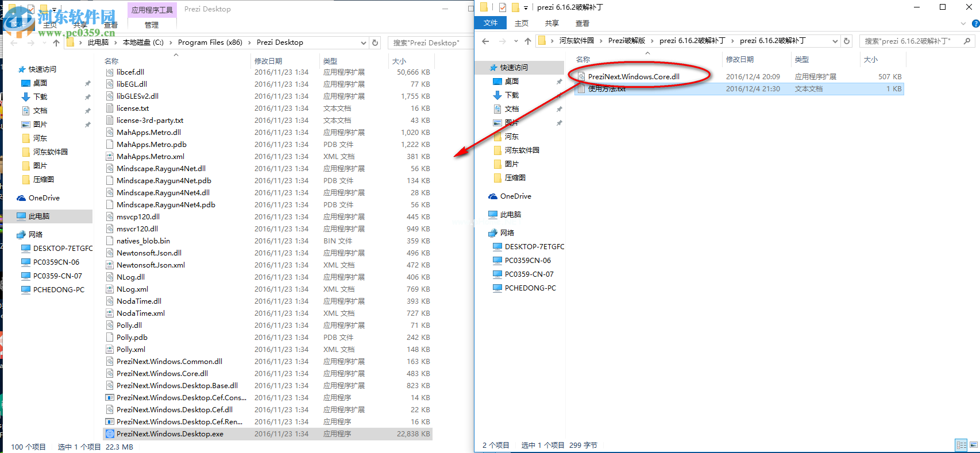The height and width of the screenshot is (453, 980).
Task: Click Prezi破解版 breadcrumb in right window
Action: click(627, 41)
